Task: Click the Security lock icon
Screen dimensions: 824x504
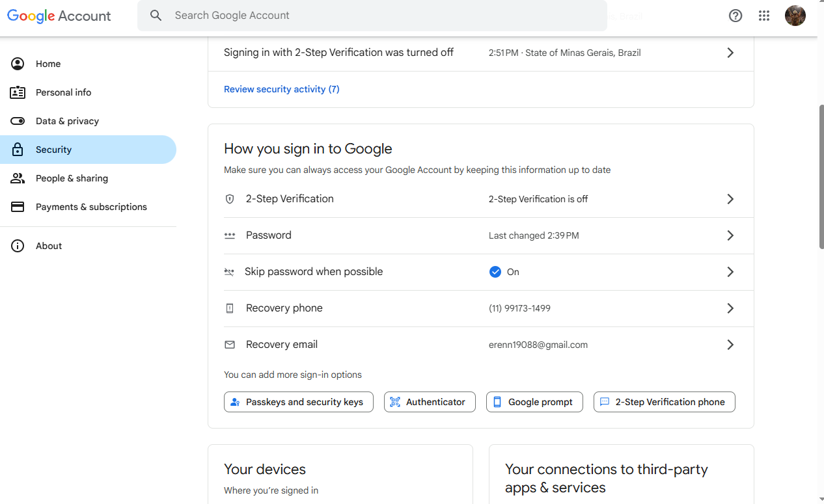Action: pos(18,150)
